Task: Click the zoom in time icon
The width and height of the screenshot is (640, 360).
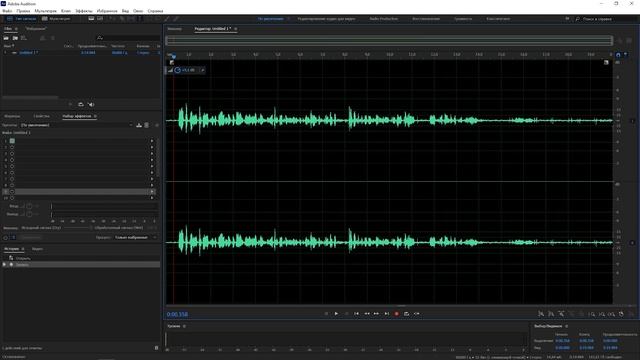Action: 561,314
